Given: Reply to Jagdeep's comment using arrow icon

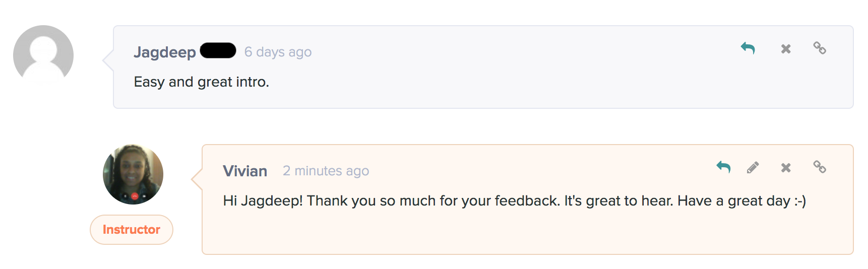Looking at the screenshot, I should click(748, 48).
